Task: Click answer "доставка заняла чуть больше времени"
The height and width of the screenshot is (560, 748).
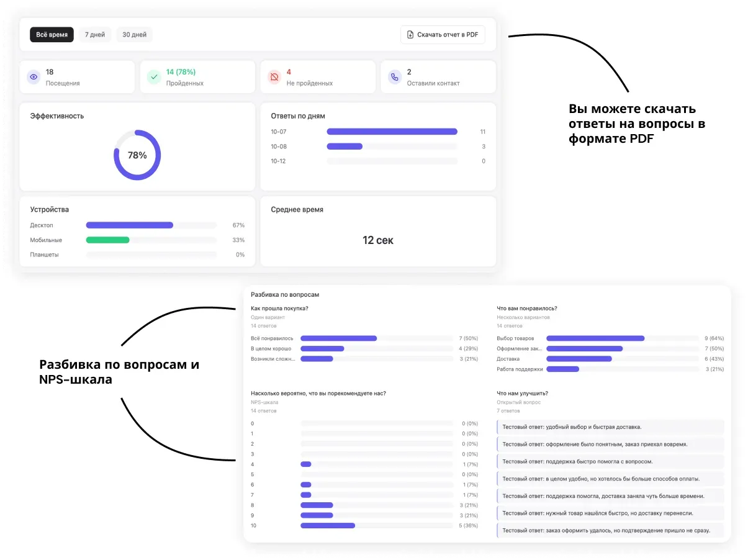Action: 610,496
